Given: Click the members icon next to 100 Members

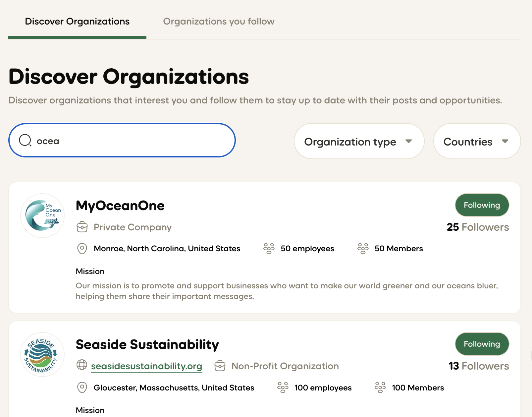Looking at the screenshot, I should [380, 387].
